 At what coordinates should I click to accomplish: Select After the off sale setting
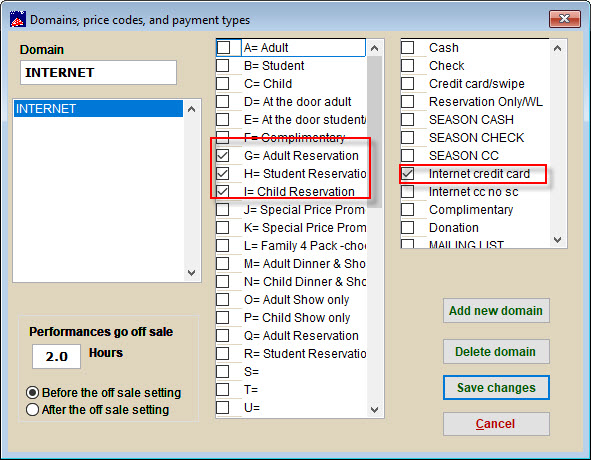click(32, 409)
